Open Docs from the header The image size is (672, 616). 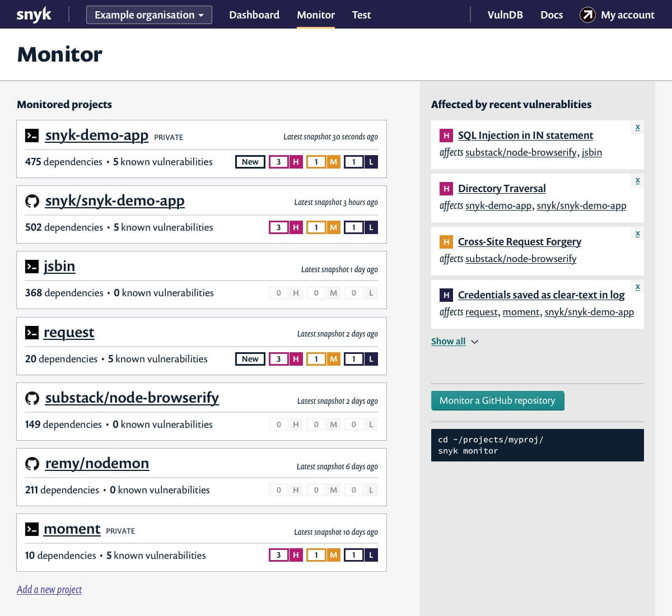pos(552,15)
